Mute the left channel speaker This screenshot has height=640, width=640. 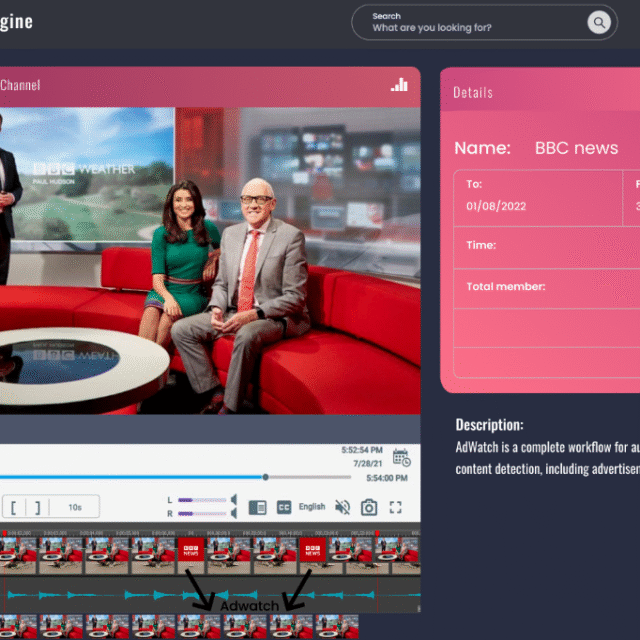234,500
